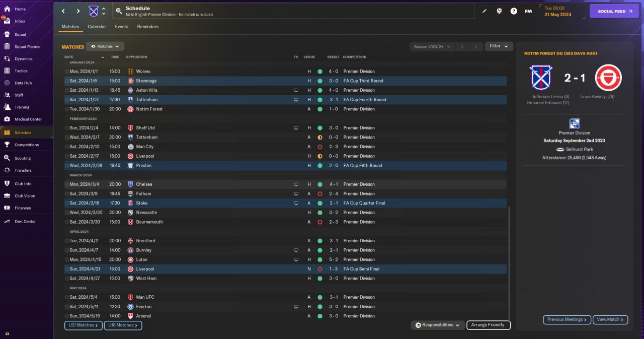The image size is (644, 339).
Task: Open Staff section icon
Action: pos(7,95)
